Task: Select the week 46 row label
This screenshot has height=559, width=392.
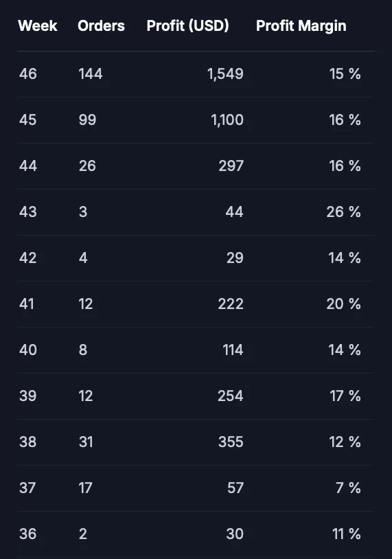Action: coord(27,73)
